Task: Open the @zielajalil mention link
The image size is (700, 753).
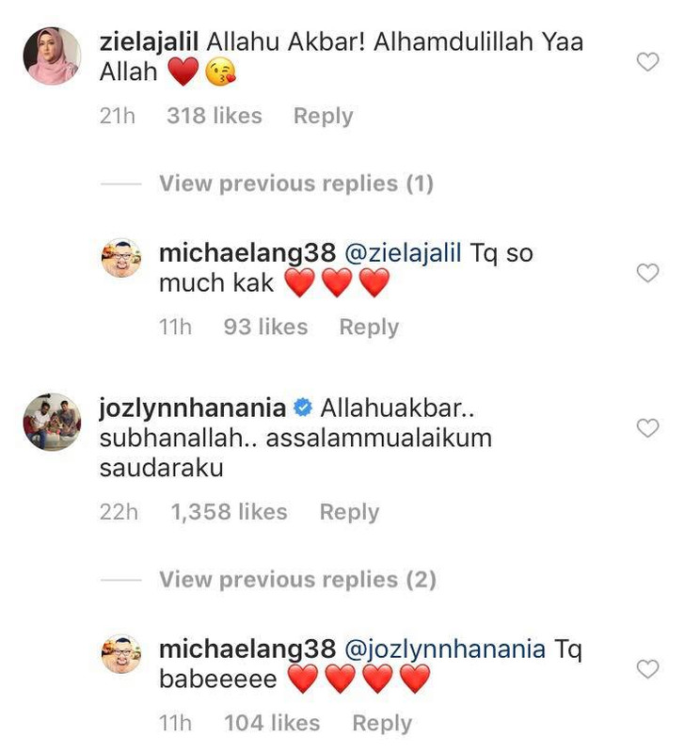Action: click(x=403, y=253)
